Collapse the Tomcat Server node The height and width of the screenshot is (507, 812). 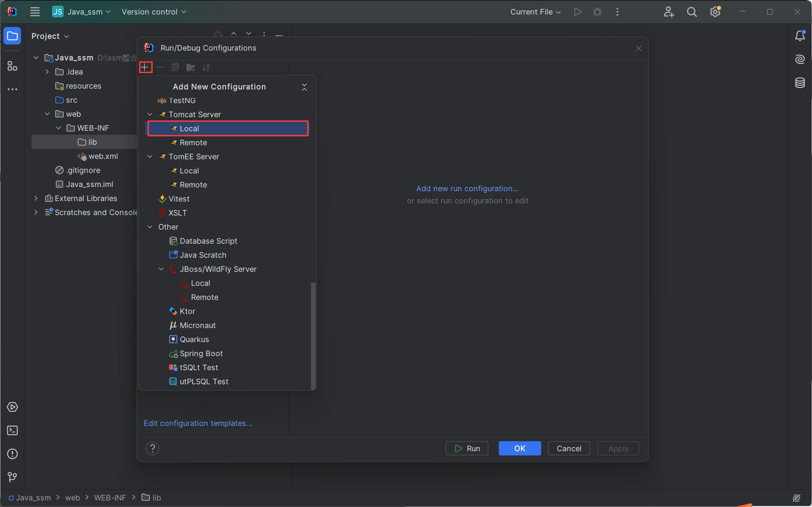pyautogui.click(x=150, y=115)
